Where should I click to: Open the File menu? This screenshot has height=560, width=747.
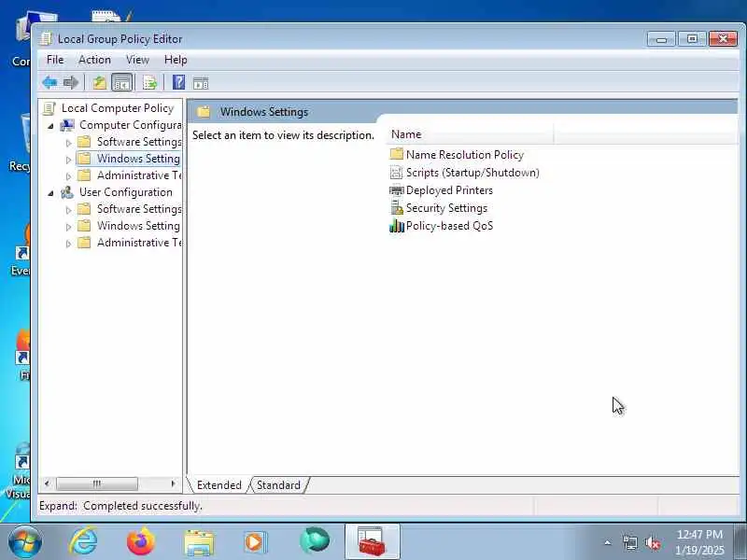click(x=55, y=60)
